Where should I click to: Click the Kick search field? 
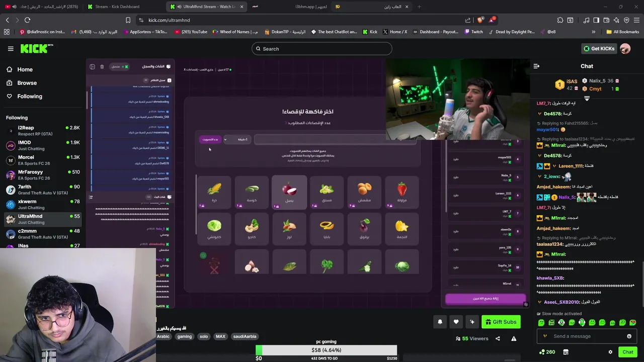pyautogui.click(x=322, y=49)
